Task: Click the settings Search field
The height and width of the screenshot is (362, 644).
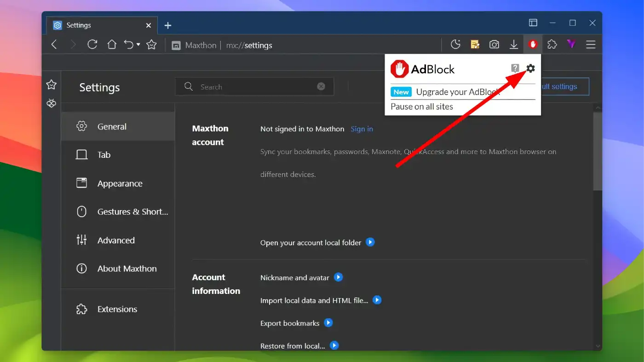Action: tap(254, 86)
